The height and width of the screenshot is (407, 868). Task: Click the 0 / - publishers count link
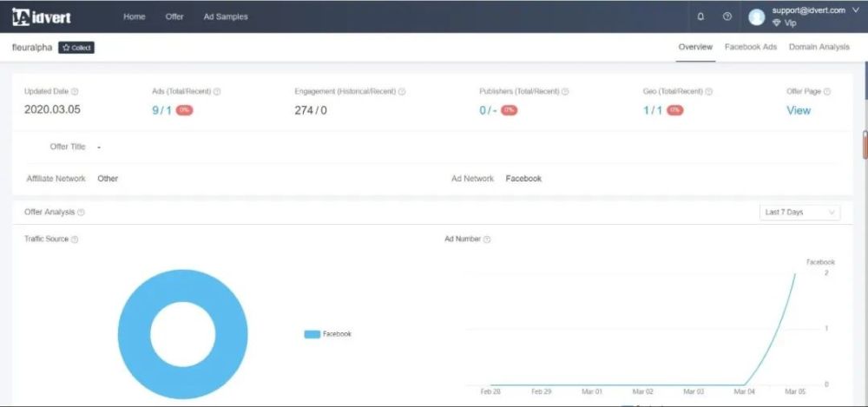pos(488,110)
